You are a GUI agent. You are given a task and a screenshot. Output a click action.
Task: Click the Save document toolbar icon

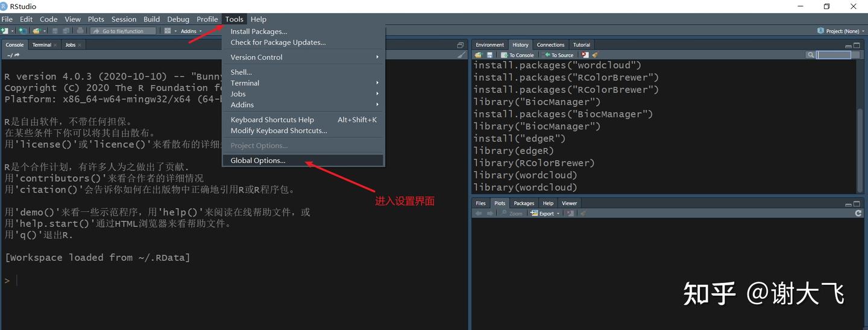coord(55,31)
